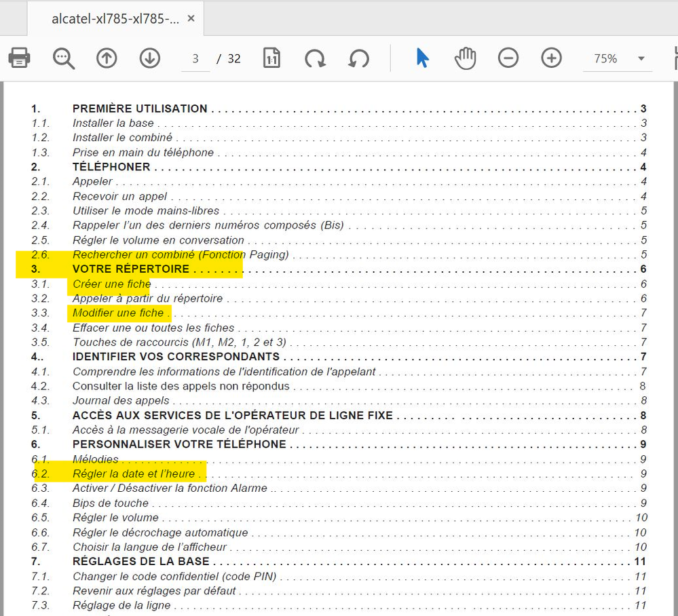Click the actual size 1:1 page icon
This screenshot has width=678, height=616.
pos(271,58)
